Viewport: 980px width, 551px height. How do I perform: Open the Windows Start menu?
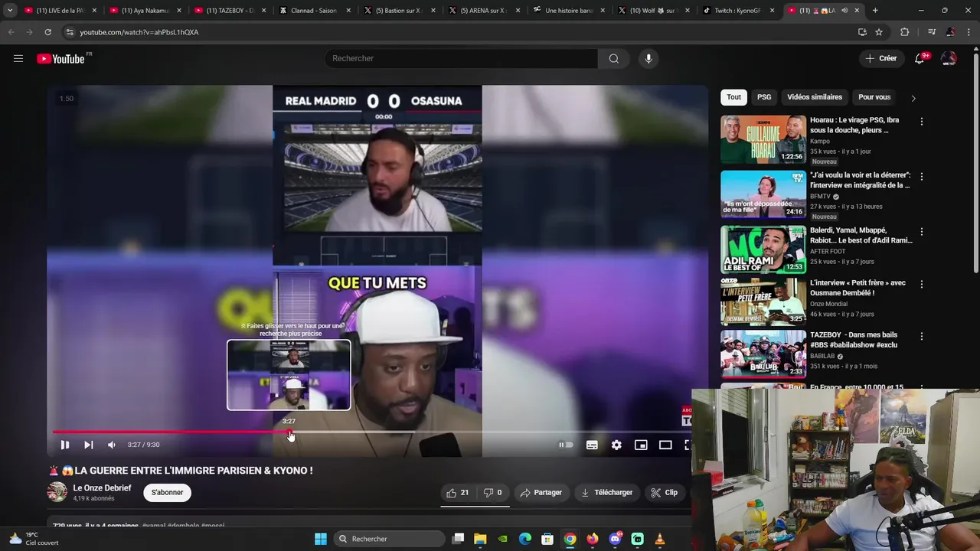(321, 539)
